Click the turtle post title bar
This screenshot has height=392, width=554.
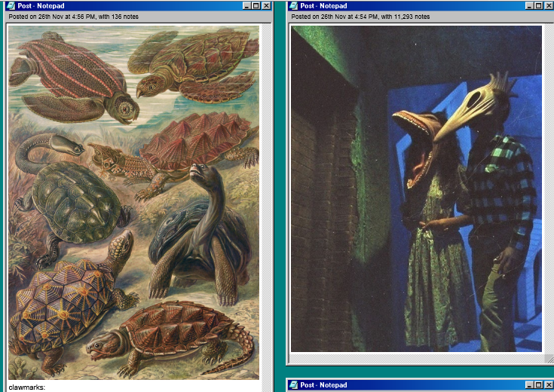139,6
